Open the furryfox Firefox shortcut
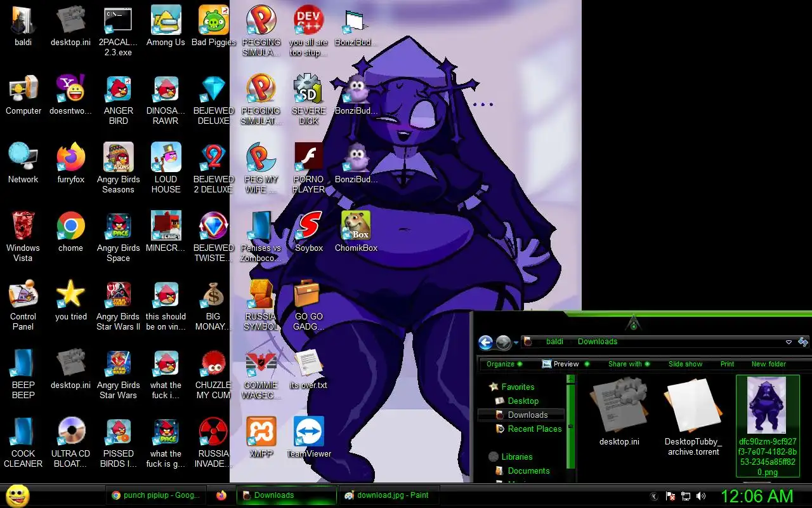The height and width of the screenshot is (508, 812). coord(70,164)
